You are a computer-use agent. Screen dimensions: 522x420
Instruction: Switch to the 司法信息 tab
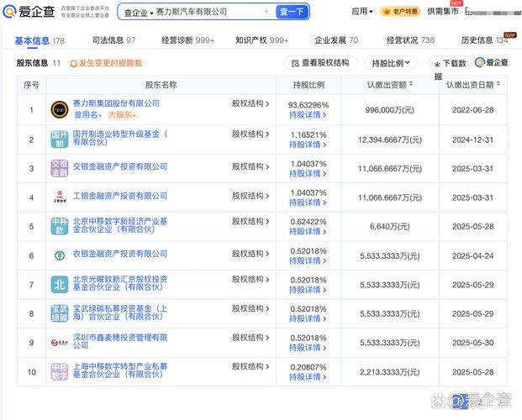[113, 40]
